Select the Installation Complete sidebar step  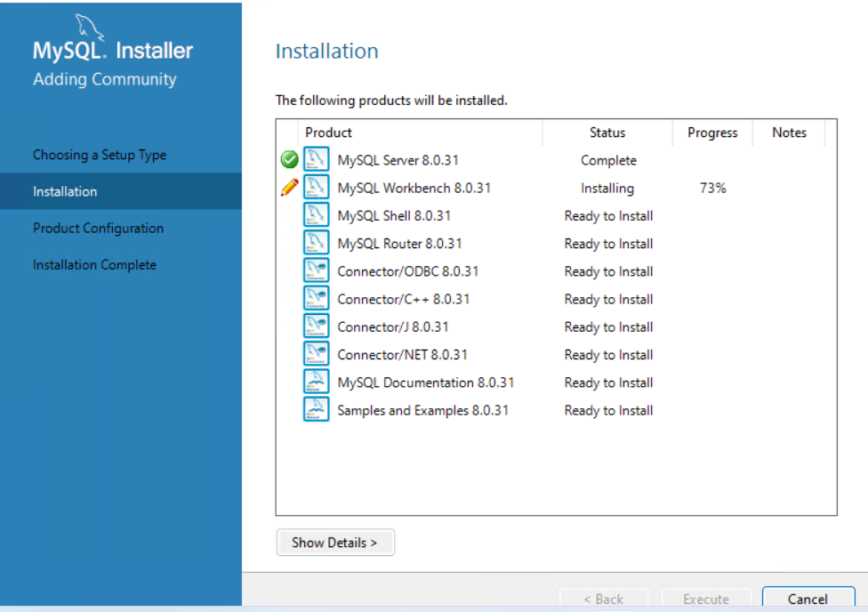coord(94,265)
